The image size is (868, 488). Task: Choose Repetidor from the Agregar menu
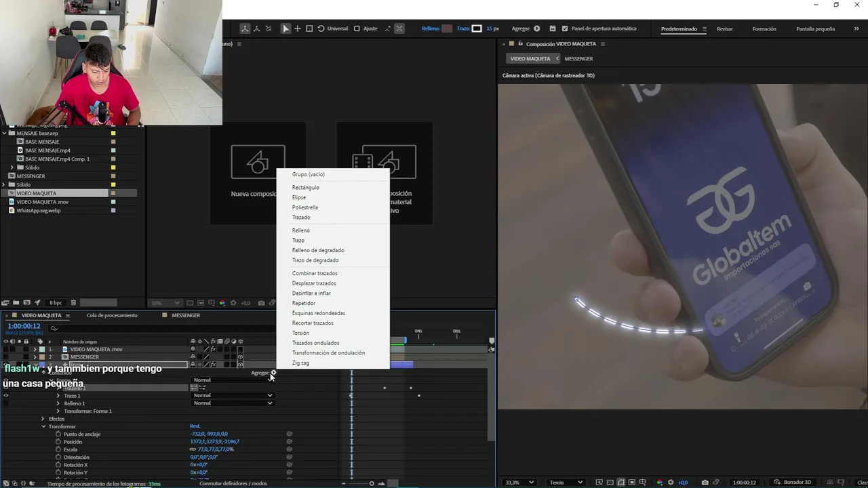304,303
